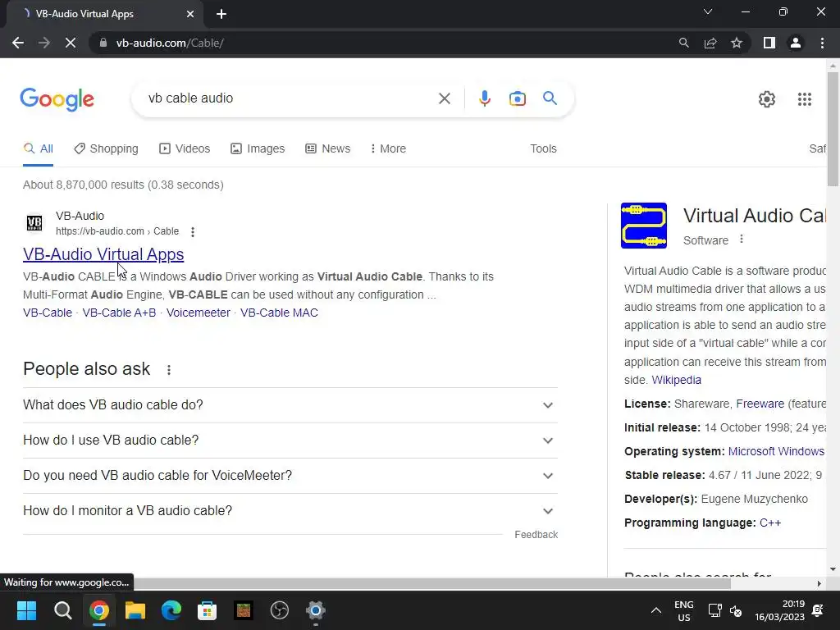Image resolution: width=840 pixels, height=630 pixels.
Task: Clear the search box with the X
Action: point(444,98)
